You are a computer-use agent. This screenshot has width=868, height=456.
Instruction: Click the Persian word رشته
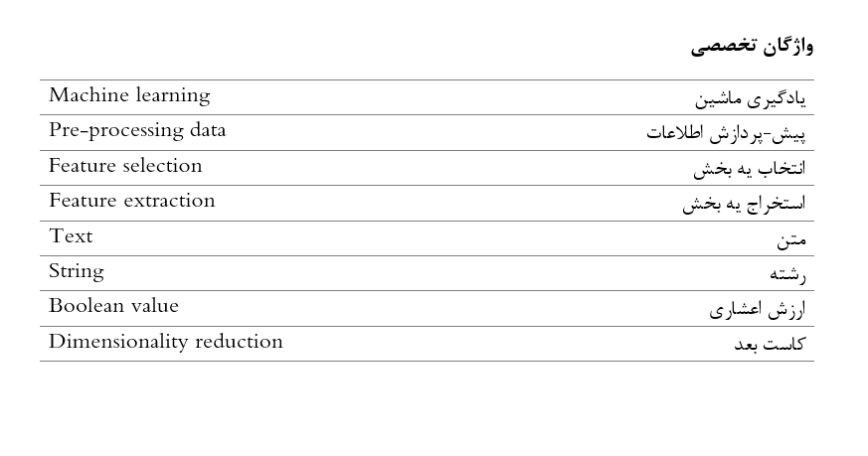click(x=787, y=274)
